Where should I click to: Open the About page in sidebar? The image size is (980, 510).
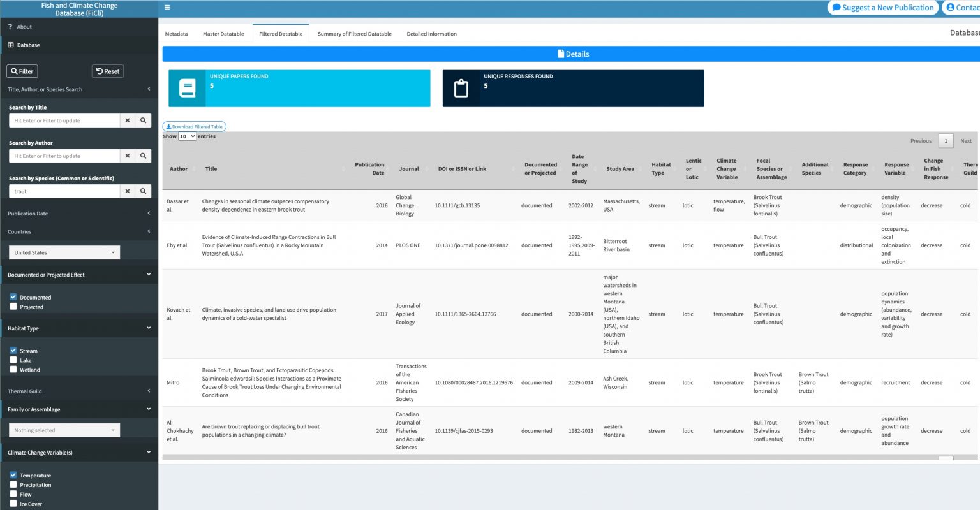pos(24,27)
